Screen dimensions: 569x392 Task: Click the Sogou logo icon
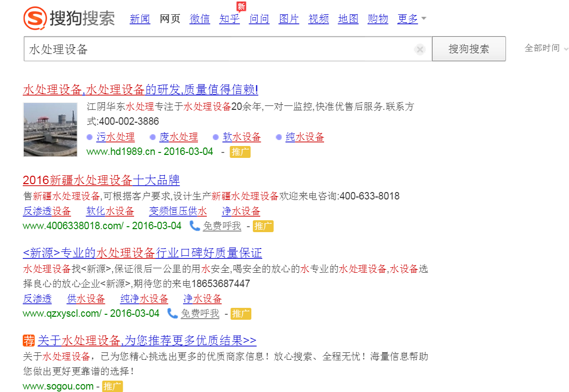(35, 18)
